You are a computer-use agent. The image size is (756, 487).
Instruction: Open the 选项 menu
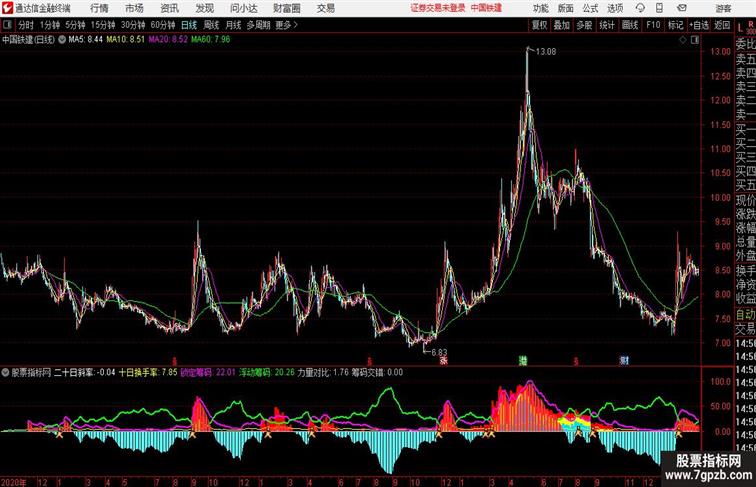pyautogui.click(x=615, y=8)
